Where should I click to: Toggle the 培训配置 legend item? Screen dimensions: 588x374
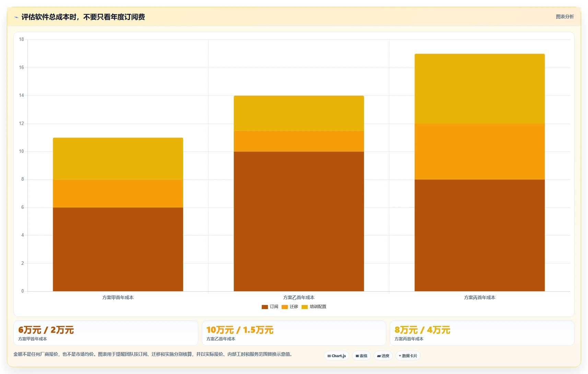tap(314, 307)
